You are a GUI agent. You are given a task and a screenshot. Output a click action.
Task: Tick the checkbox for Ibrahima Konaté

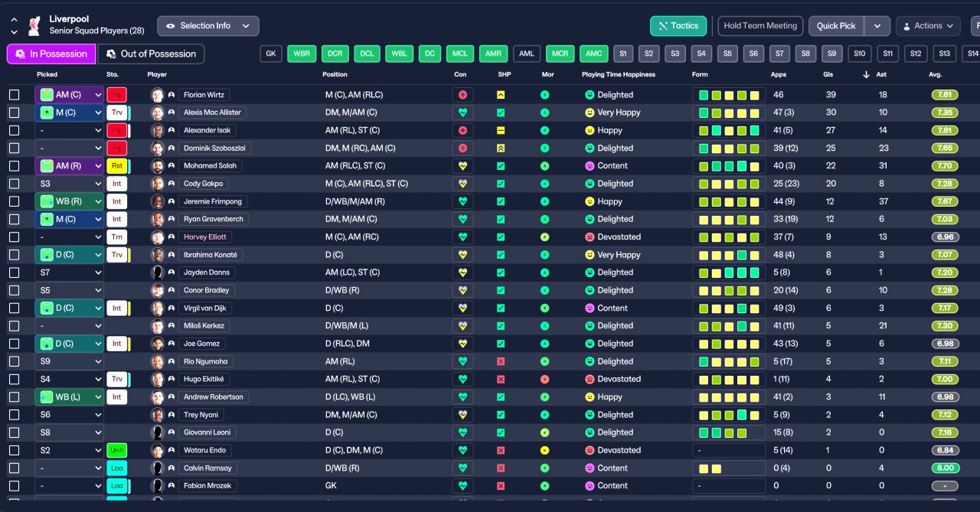coord(14,255)
